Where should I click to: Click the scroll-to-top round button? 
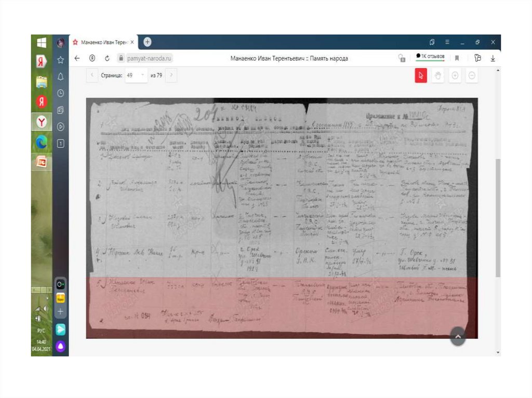click(x=458, y=336)
